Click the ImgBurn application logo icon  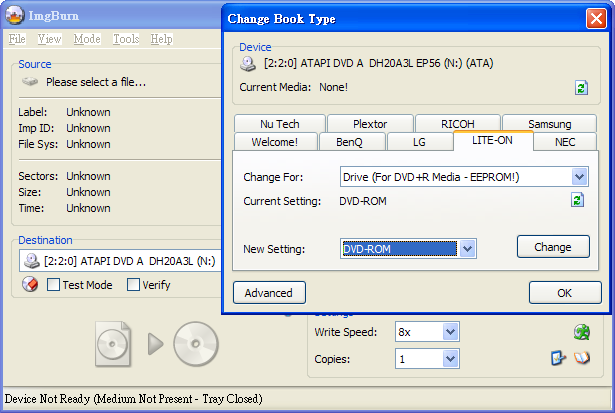click(x=15, y=15)
